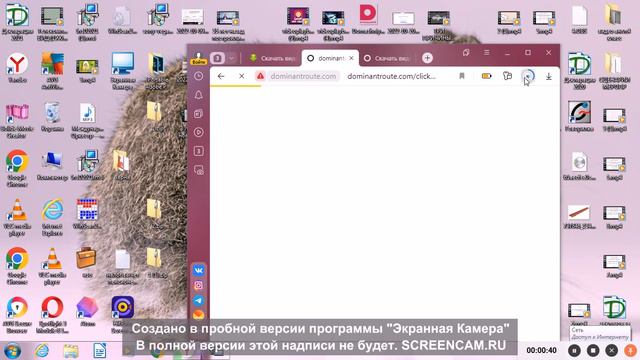This screenshot has height=360, width=640.
Task: Open the Windows Start menu
Action: (x=12, y=351)
